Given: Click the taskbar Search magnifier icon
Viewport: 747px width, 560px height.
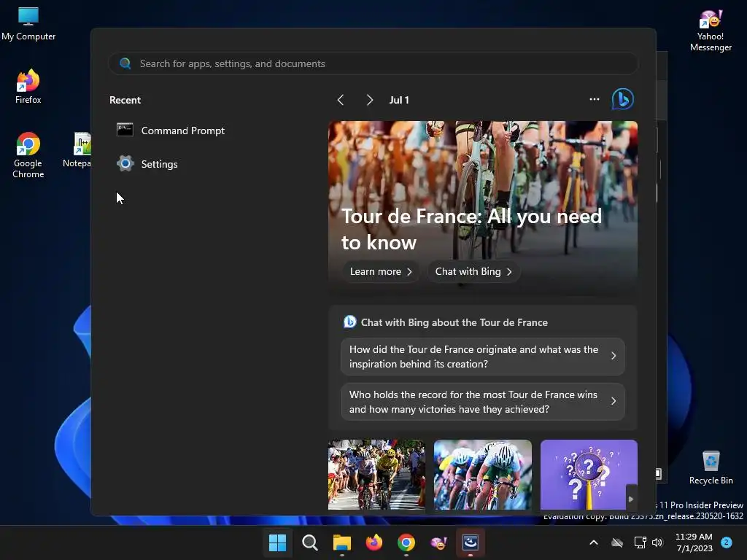Looking at the screenshot, I should pyautogui.click(x=309, y=542).
